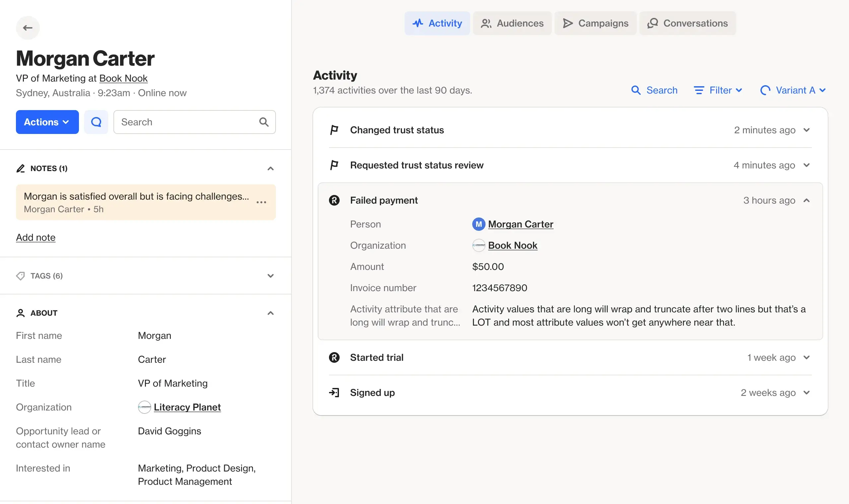The image size is (849, 504).
Task: Open the Book Nook link in Failed payment
Action: tap(512, 245)
